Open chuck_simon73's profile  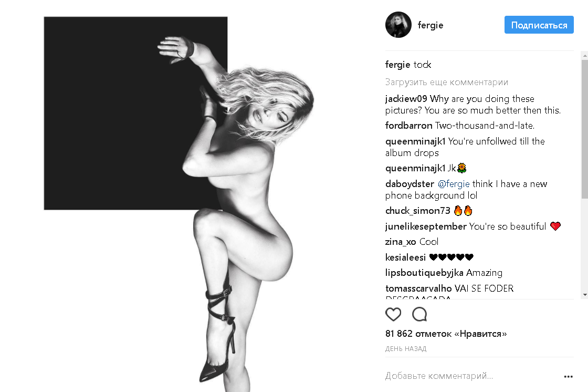tap(417, 211)
